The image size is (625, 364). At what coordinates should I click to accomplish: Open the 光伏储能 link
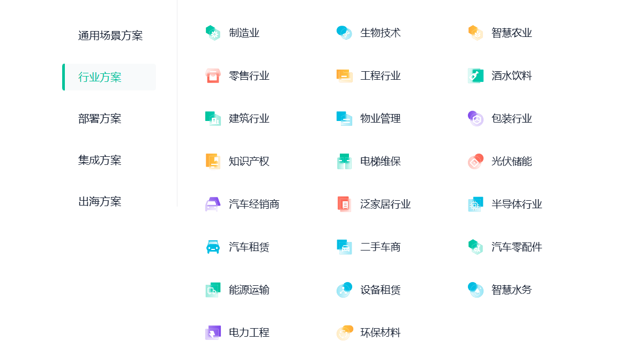[x=511, y=161]
